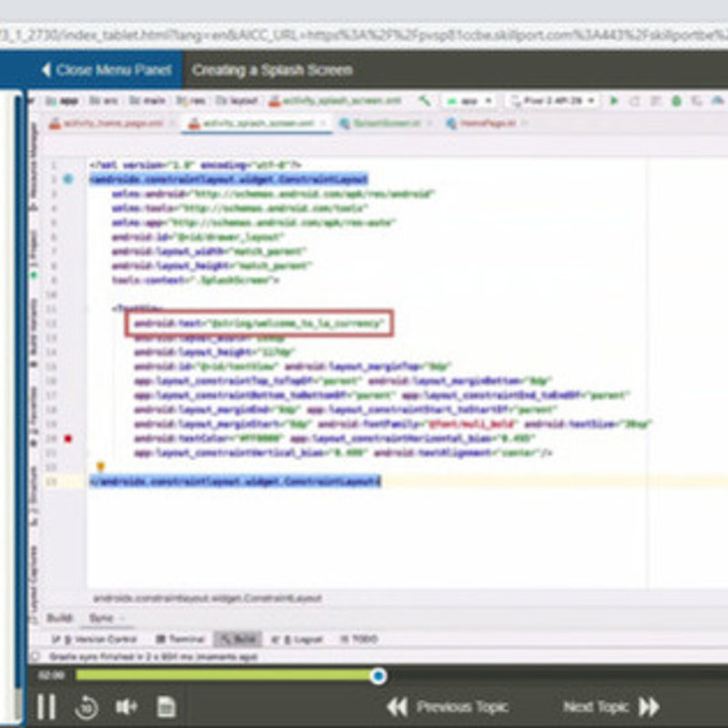Click the main breadcrumb folder
The width and height of the screenshot is (728, 728).
[x=147, y=101]
